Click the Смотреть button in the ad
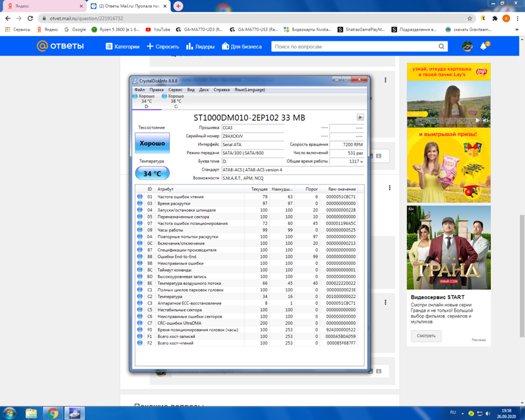The width and height of the screenshot is (525, 420). click(426, 335)
